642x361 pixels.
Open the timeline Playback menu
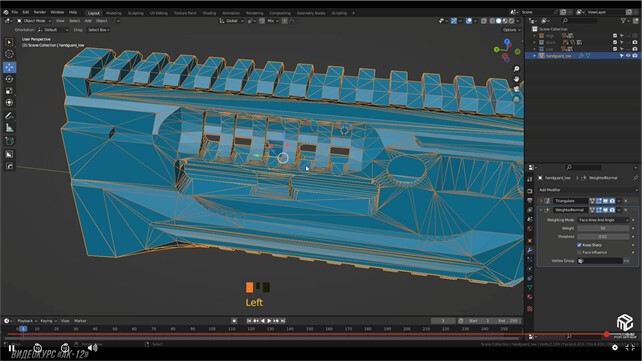(27, 321)
